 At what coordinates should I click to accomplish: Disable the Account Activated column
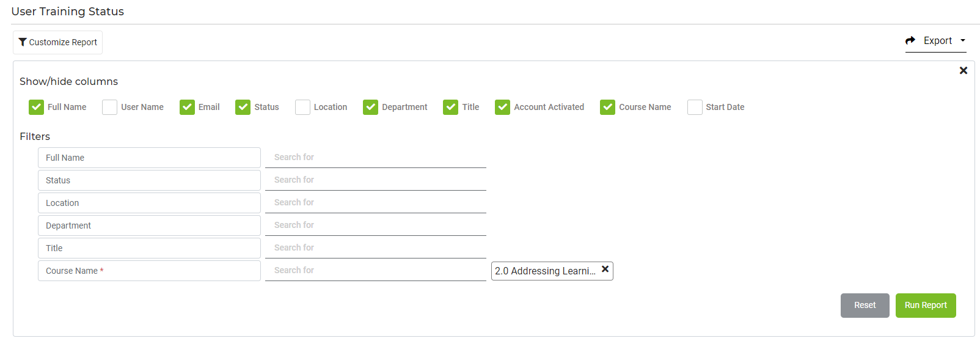(x=503, y=108)
